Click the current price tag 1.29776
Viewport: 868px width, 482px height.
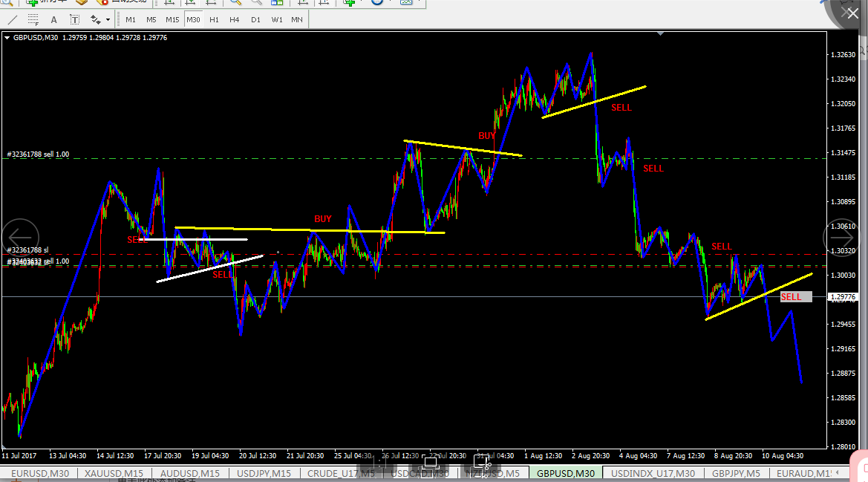pyautogui.click(x=843, y=297)
